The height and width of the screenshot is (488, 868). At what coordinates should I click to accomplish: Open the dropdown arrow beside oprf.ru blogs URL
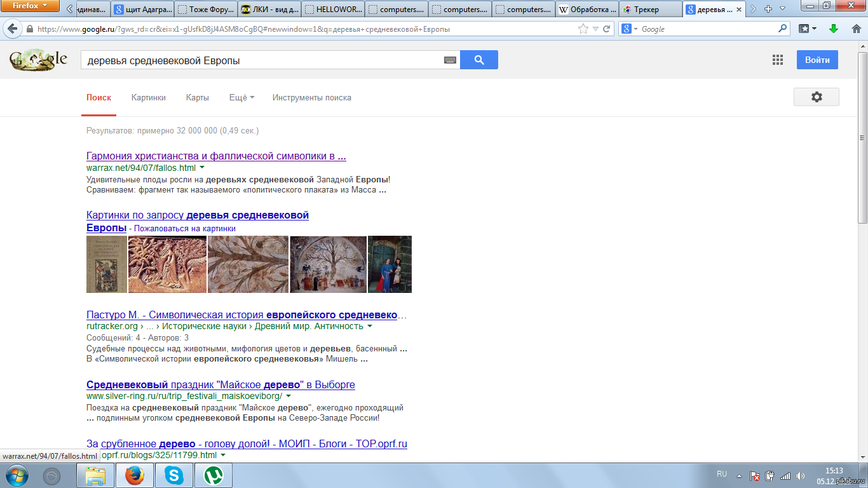pyautogui.click(x=223, y=456)
